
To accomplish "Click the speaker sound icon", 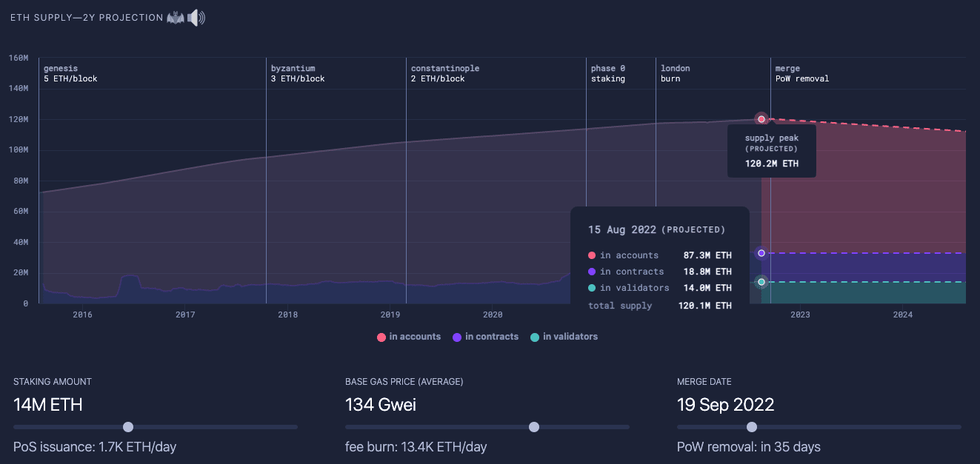I will pos(196,17).
